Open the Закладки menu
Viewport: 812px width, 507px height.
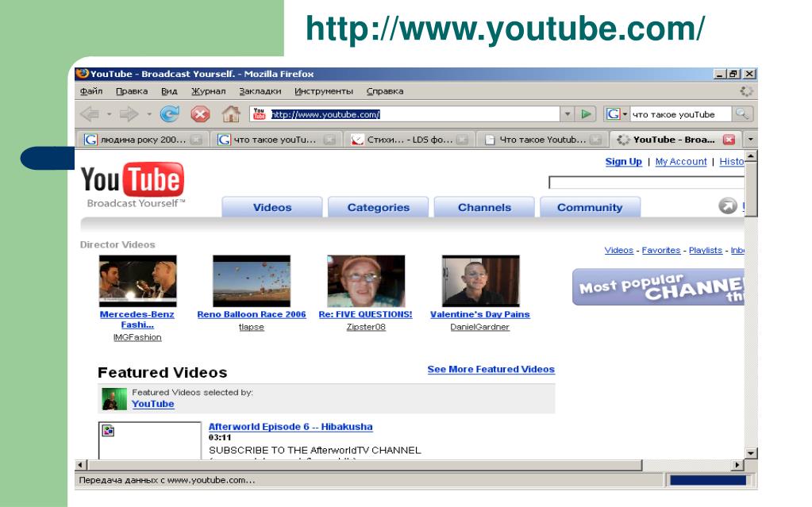[260, 91]
